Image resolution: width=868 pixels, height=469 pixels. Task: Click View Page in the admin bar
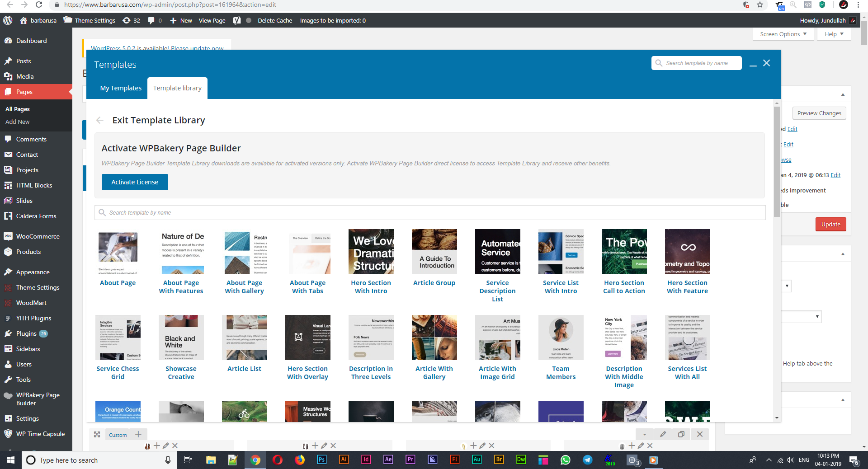coord(212,20)
